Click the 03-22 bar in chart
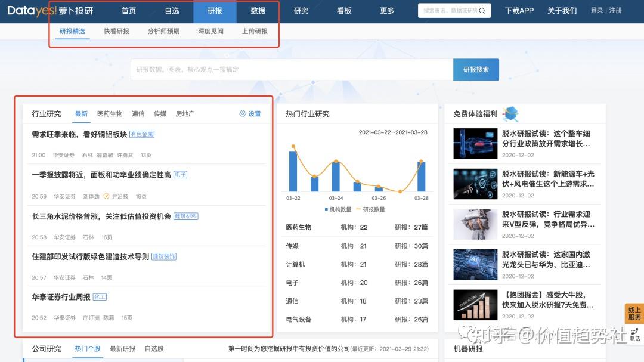This screenshot has height=362, width=644. 293,171
